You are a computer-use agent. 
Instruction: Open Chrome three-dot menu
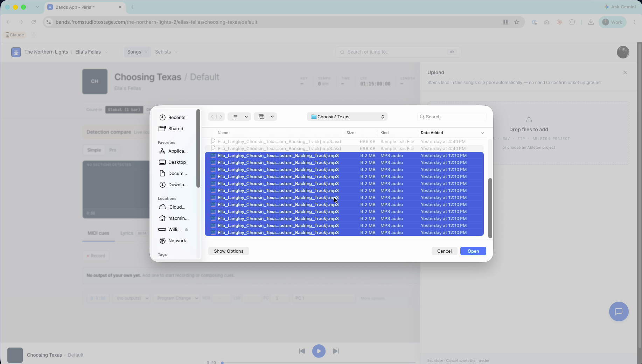634,22
